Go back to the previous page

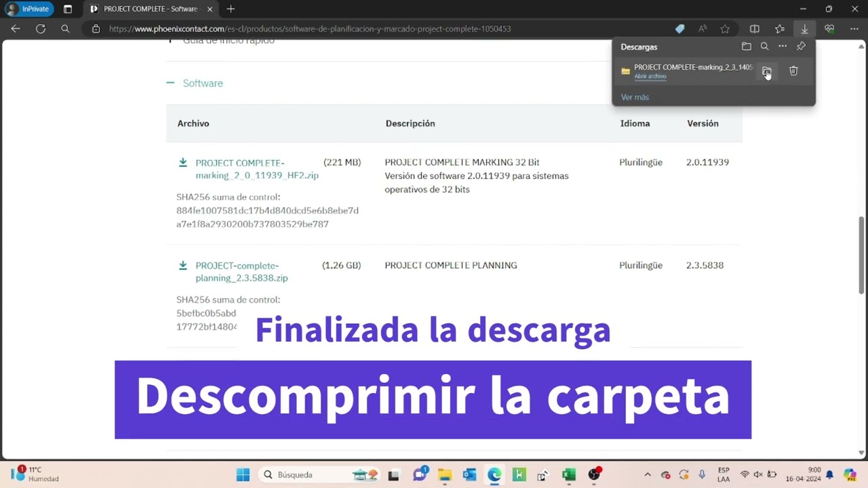coord(16,29)
